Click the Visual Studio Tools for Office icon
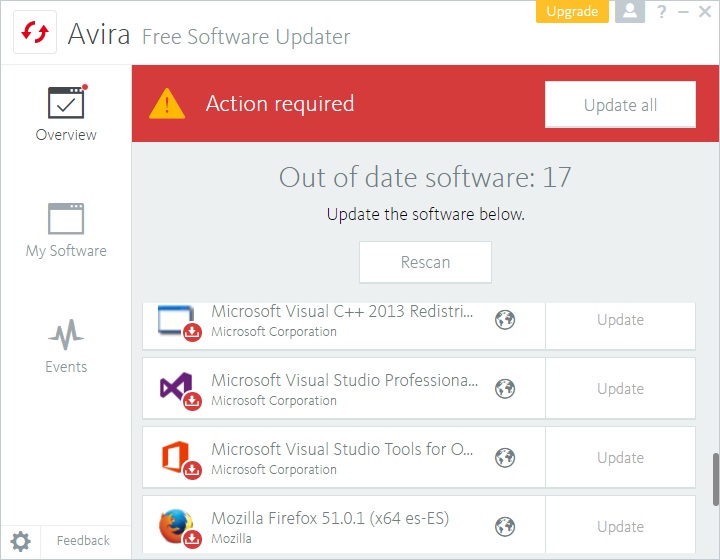Image resolution: width=720 pixels, height=560 pixels. click(180, 459)
